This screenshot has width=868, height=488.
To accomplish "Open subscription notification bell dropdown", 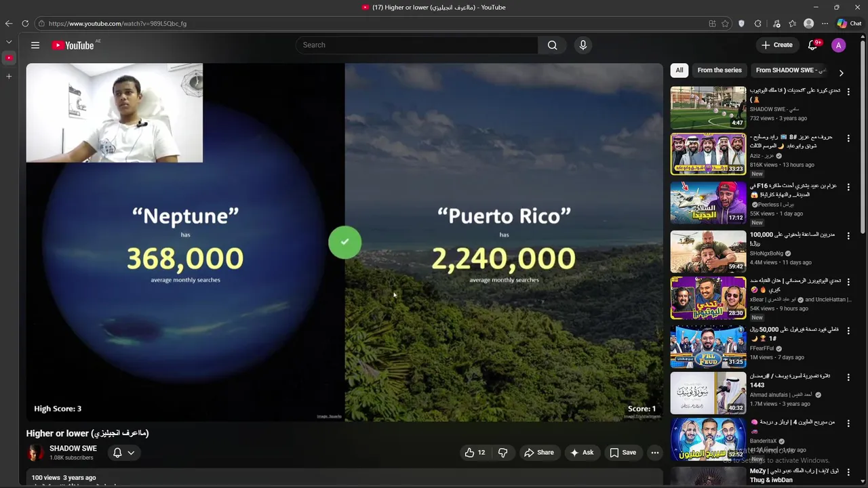I will pos(123,453).
